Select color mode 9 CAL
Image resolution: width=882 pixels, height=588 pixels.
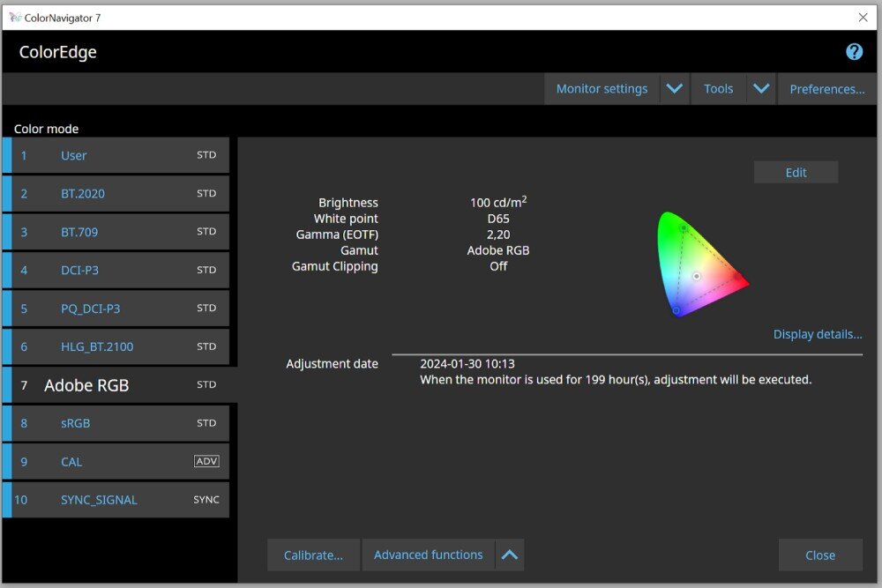click(x=116, y=462)
